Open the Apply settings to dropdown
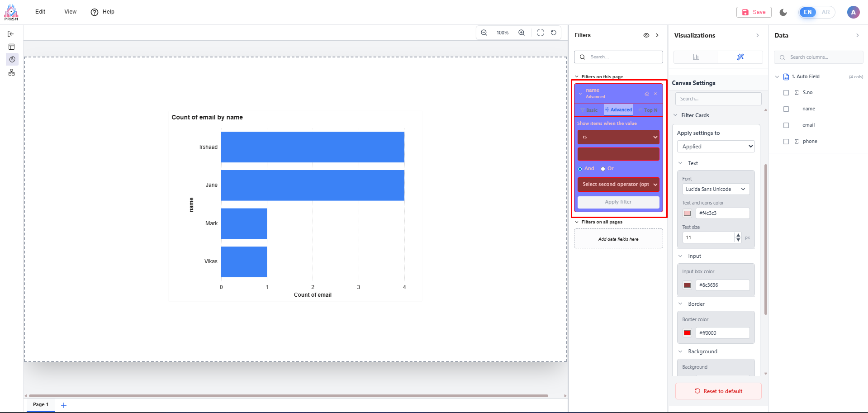 tap(716, 147)
